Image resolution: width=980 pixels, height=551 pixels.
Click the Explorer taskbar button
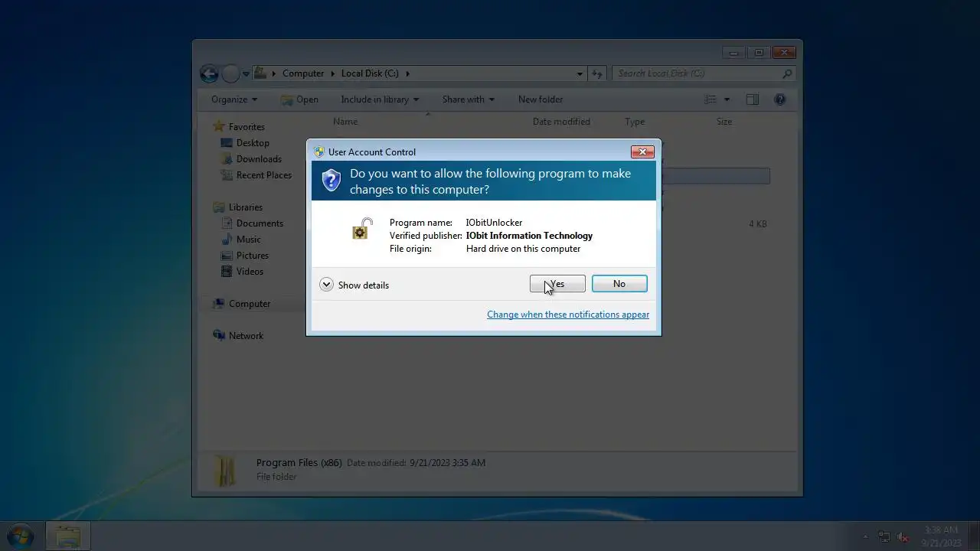point(68,536)
